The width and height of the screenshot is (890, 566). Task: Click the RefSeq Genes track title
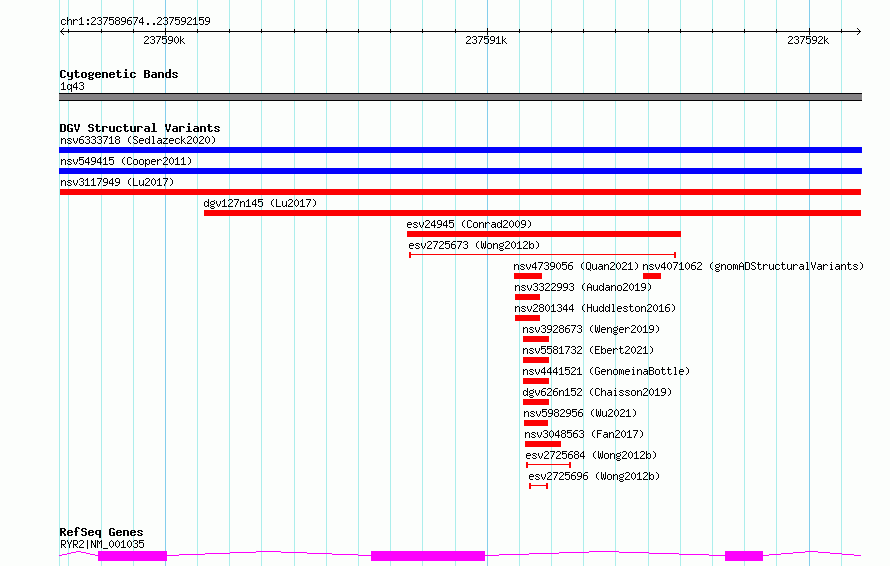click(x=101, y=532)
